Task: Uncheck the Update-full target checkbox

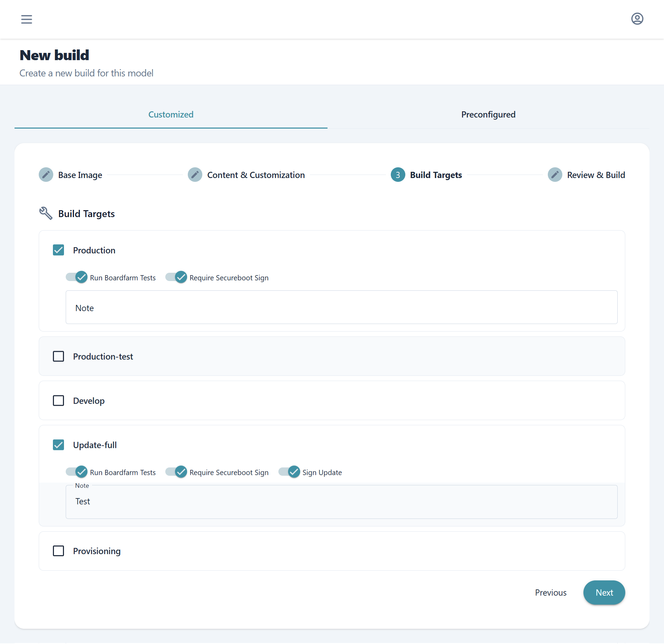Action: point(58,445)
